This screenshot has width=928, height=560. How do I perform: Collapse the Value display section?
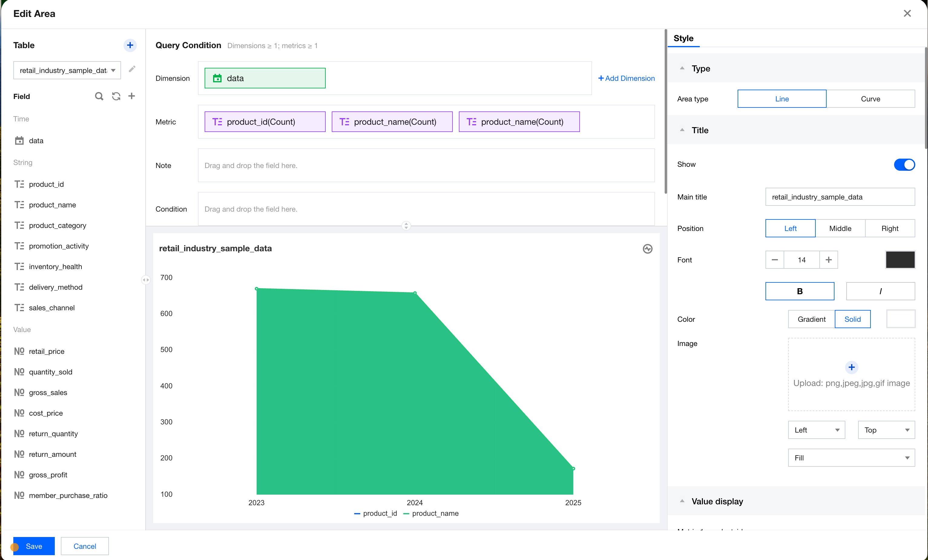click(x=682, y=501)
